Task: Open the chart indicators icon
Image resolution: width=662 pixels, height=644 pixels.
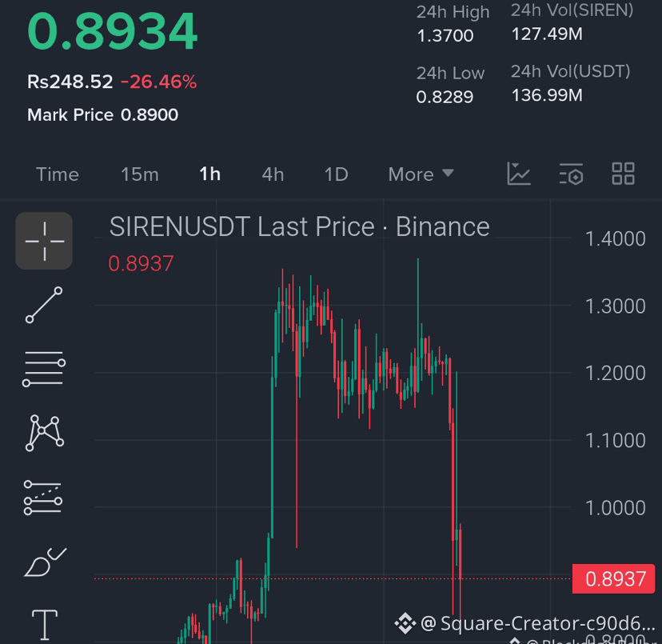Action: click(518, 174)
